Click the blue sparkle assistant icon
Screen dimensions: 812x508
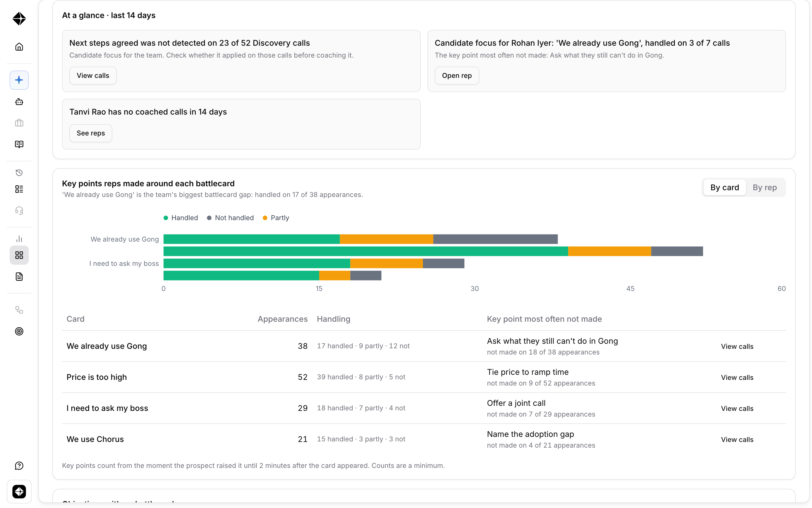click(x=19, y=80)
